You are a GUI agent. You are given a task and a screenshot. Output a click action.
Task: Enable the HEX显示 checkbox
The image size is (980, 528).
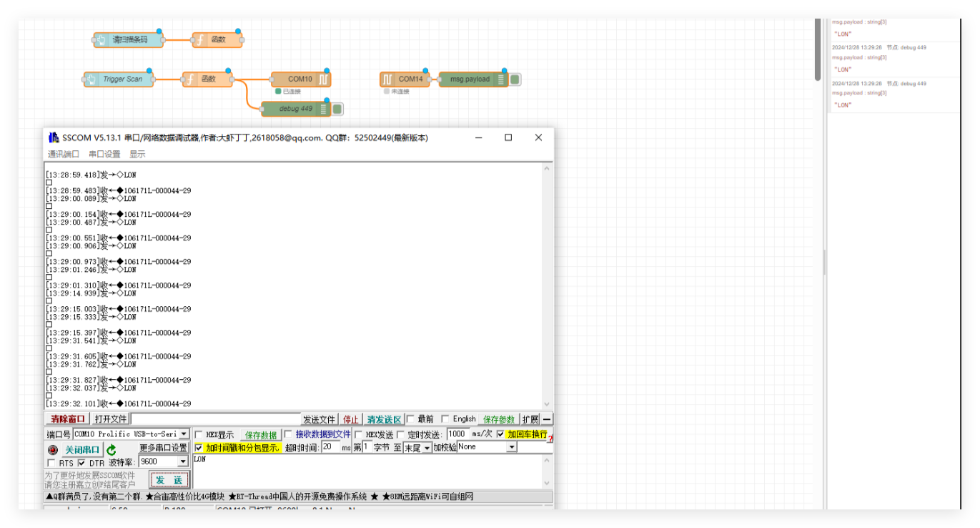pos(199,435)
